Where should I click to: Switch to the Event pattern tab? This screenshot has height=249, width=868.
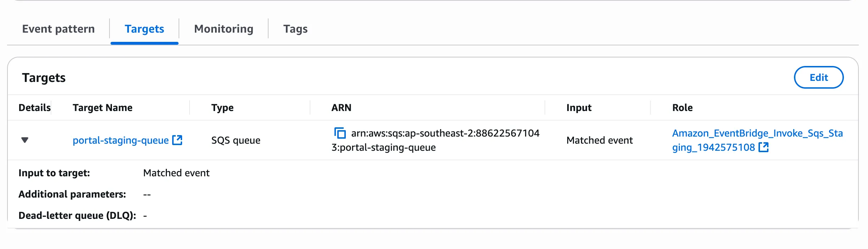coord(58,29)
